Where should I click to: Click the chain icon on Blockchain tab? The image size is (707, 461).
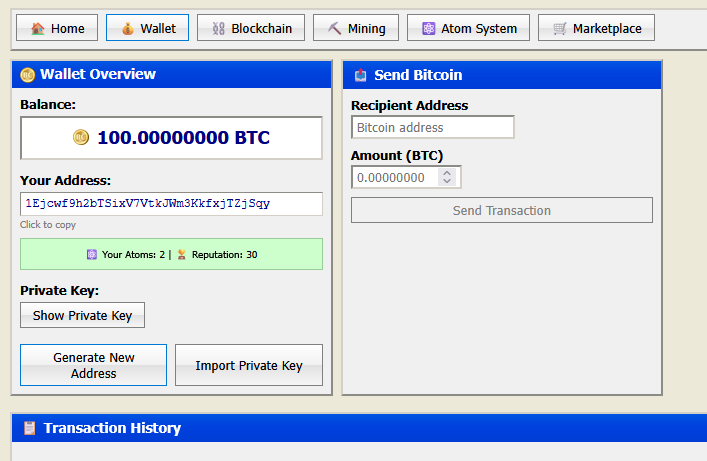[219, 28]
